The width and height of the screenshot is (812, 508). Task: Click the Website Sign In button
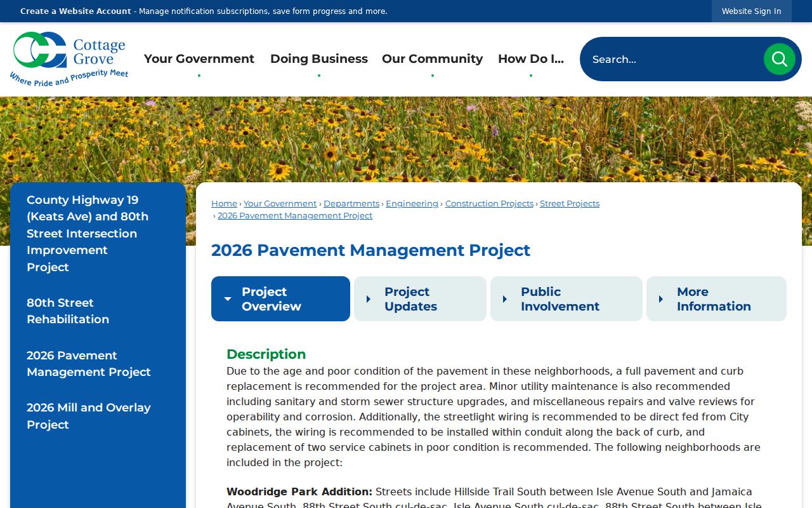tap(752, 11)
